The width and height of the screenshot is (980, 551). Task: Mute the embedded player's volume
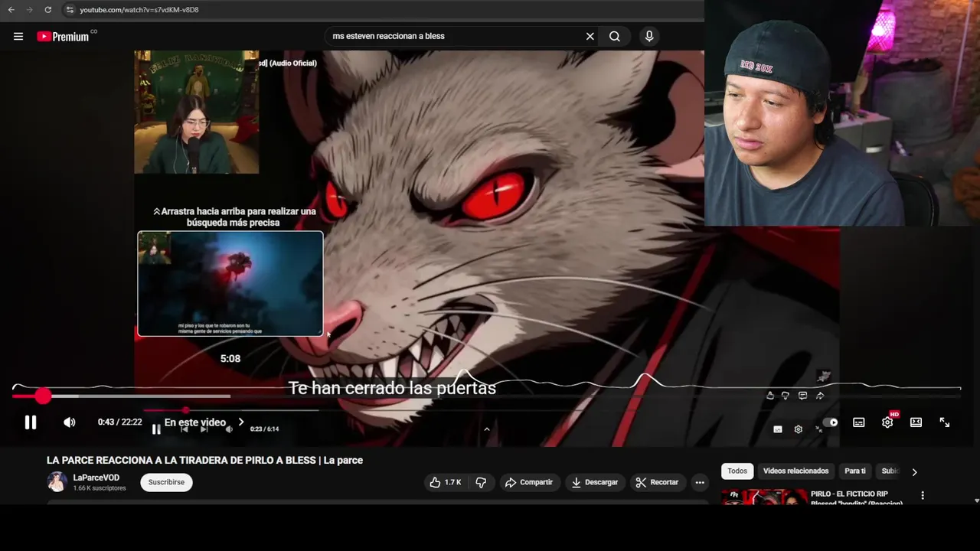coord(228,429)
